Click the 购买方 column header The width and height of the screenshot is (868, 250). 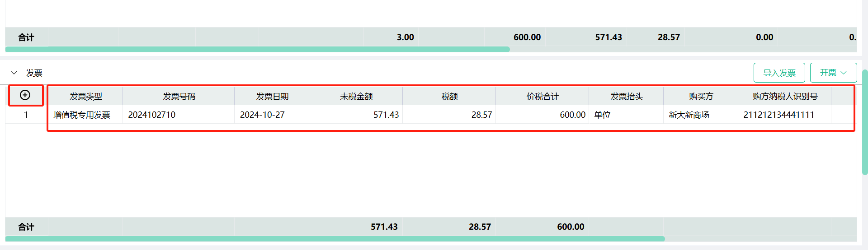pyautogui.click(x=701, y=96)
